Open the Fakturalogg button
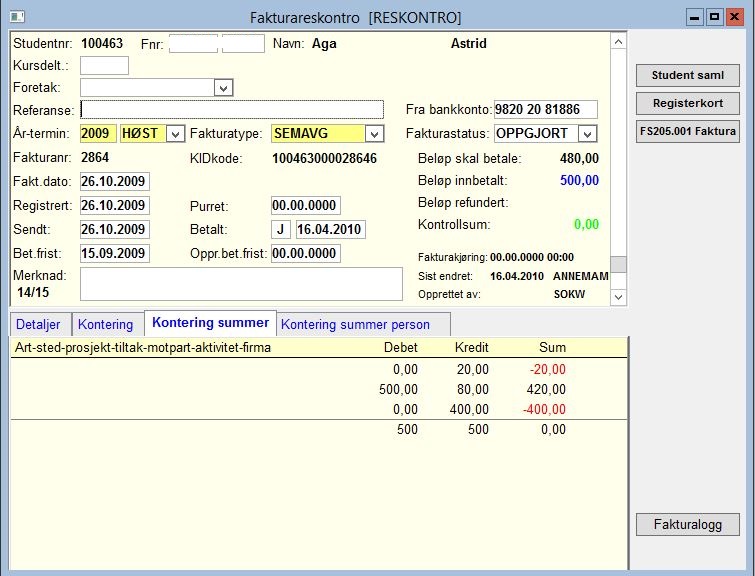 pos(688,524)
